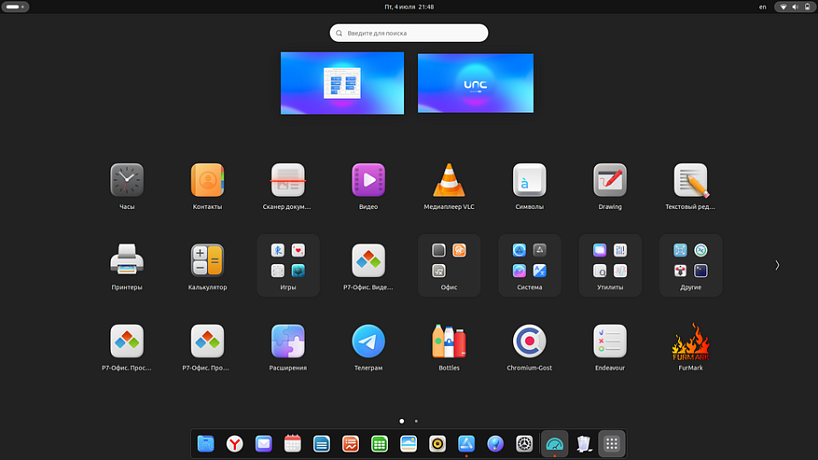This screenshot has height=460, width=818.
Task: Select the second workspace thumbnail
Action: [x=475, y=83]
